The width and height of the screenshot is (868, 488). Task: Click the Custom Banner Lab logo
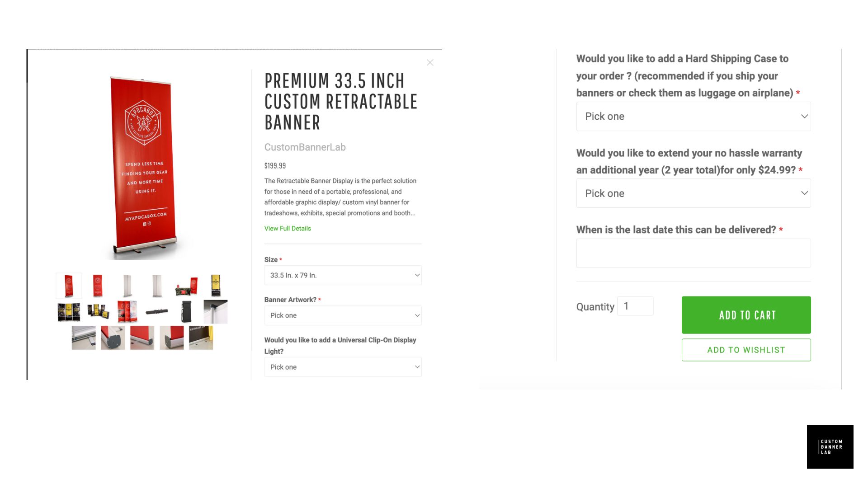pyautogui.click(x=830, y=447)
